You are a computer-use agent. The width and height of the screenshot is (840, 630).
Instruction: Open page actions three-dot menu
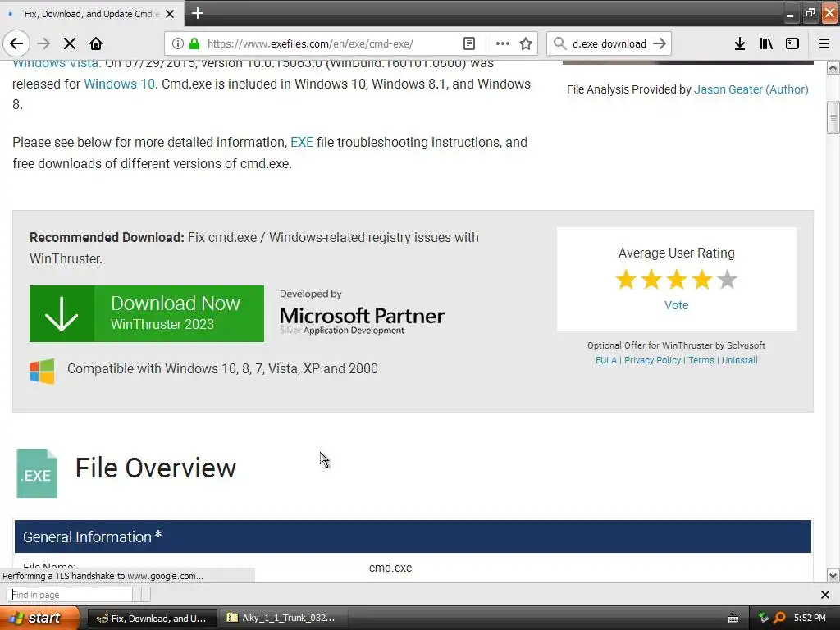pos(503,43)
